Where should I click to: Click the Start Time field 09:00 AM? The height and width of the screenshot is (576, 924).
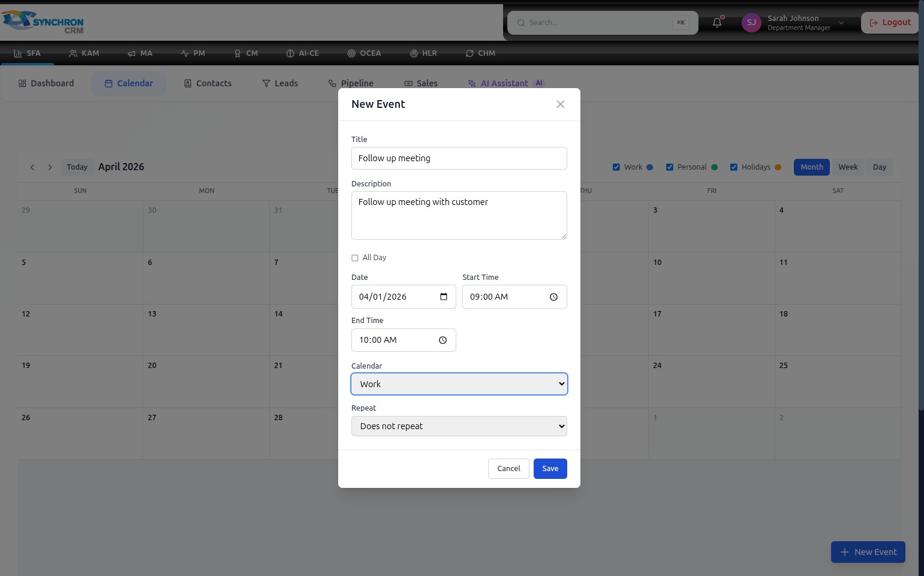[x=514, y=297]
